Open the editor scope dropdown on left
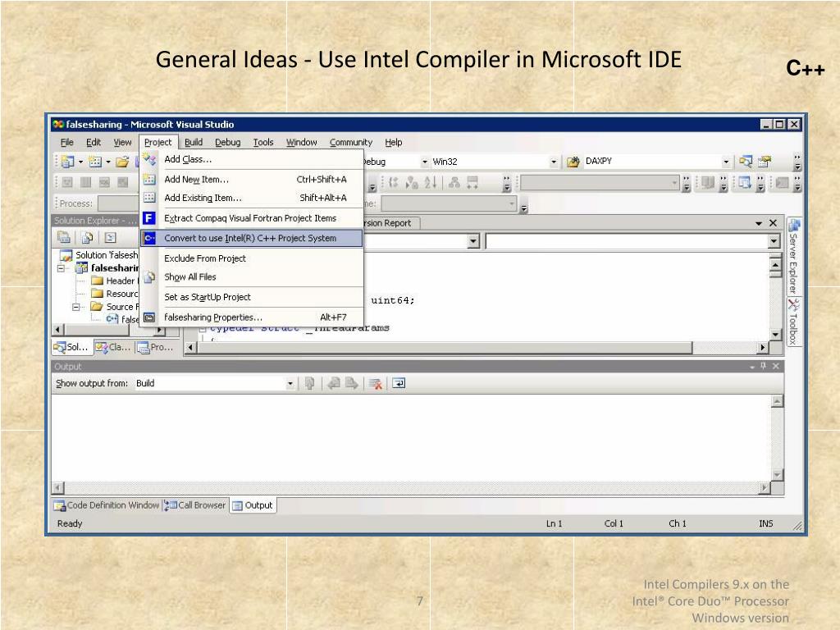This screenshot has height=630, width=840. (x=473, y=242)
